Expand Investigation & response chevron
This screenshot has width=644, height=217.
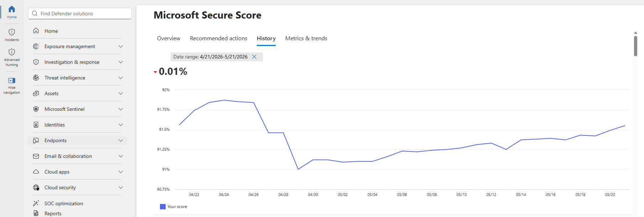[121, 62]
